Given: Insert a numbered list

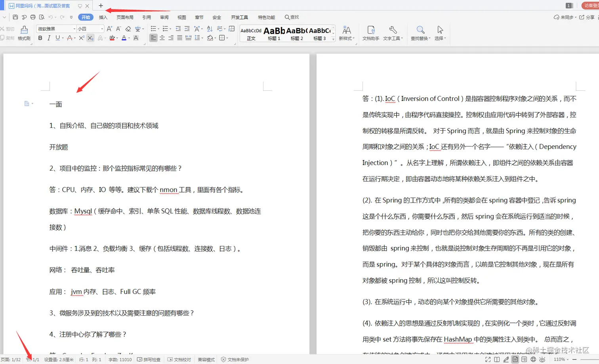Looking at the screenshot, I should 165,29.
